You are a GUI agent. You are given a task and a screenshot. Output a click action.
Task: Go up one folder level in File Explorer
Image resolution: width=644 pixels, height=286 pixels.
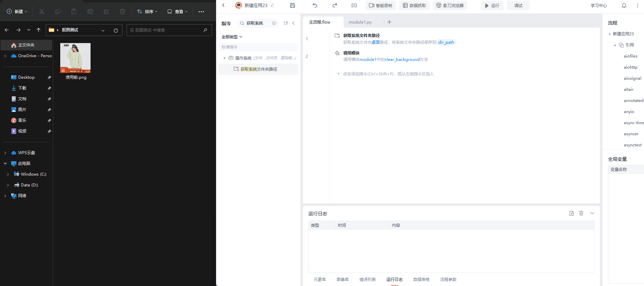point(39,30)
